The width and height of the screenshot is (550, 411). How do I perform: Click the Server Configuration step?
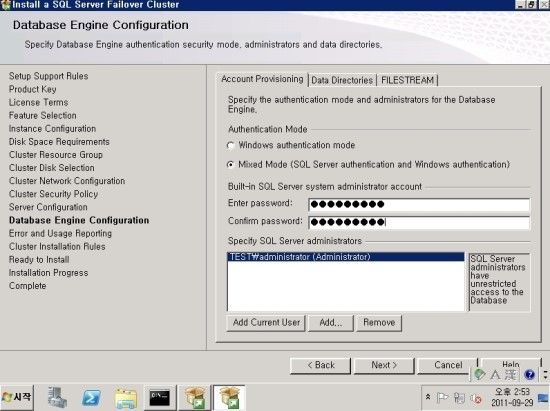48,207
